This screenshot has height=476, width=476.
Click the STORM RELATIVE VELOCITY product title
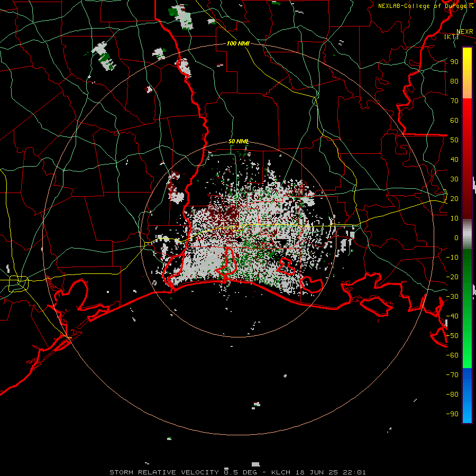pyautogui.click(x=164, y=472)
